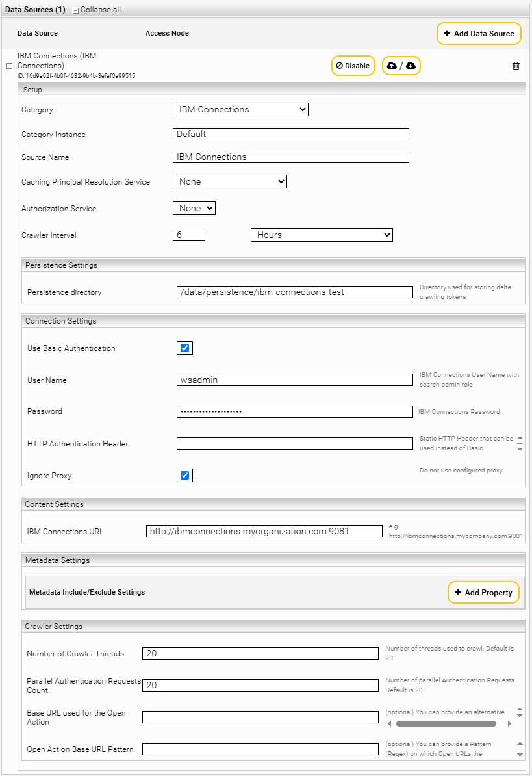Focus the Password field
The height and width of the screenshot is (776, 532).
click(x=295, y=411)
